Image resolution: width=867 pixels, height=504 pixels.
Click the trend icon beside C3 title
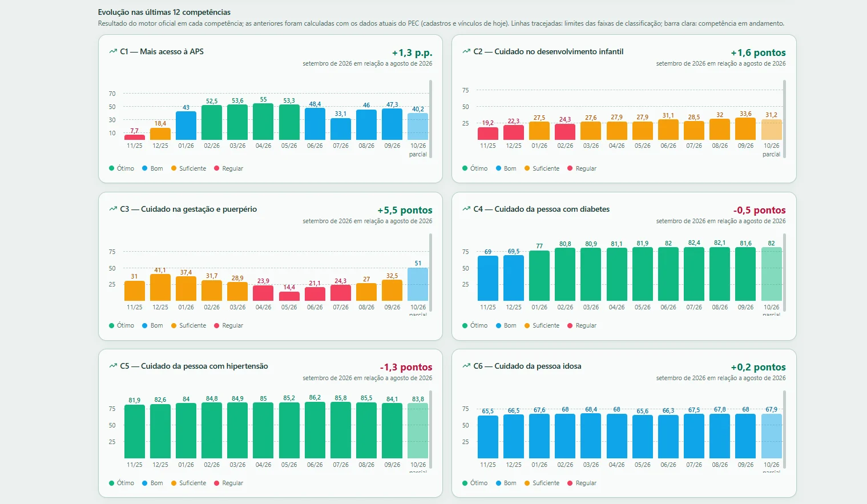113,209
